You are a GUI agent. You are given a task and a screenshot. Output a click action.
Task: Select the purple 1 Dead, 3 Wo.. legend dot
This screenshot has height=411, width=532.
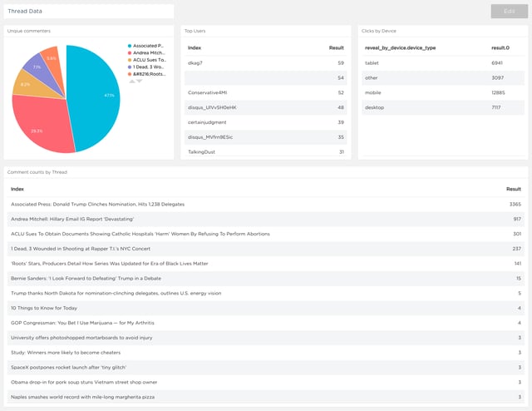(130, 67)
